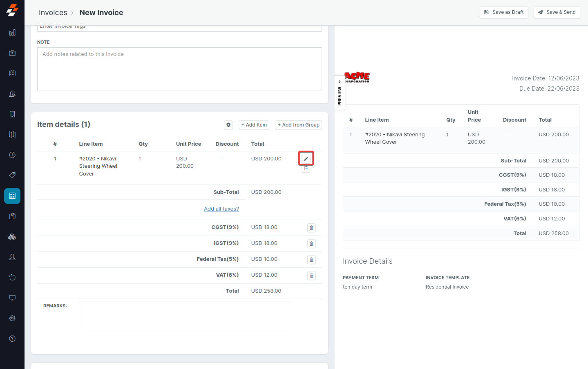Click Save as Draft button

(x=504, y=12)
